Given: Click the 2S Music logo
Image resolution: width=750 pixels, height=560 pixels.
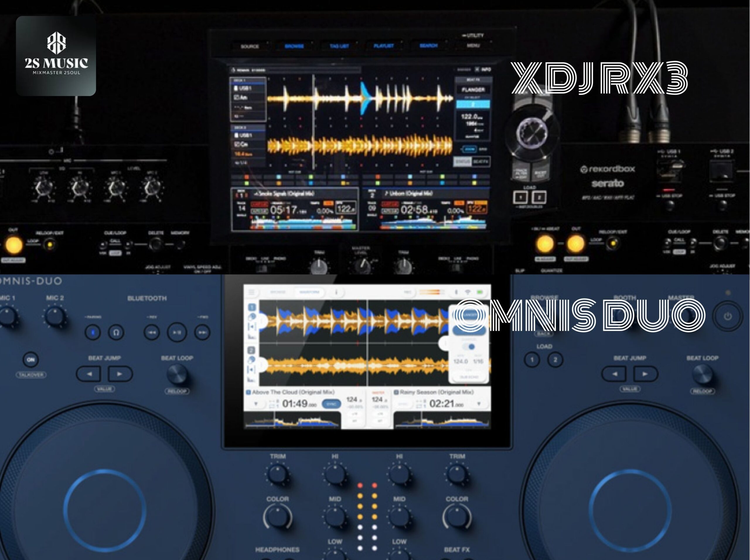Looking at the screenshot, I should (x=56, y=56).
